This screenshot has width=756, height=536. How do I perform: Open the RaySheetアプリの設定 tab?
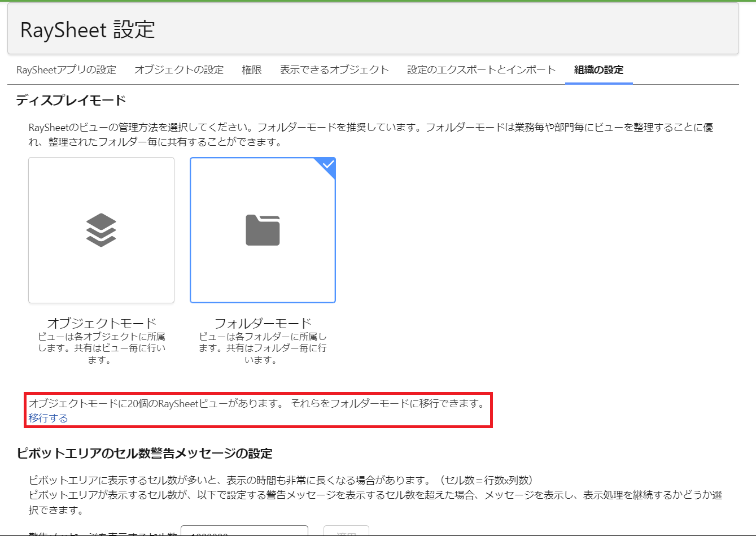point(67,70)
